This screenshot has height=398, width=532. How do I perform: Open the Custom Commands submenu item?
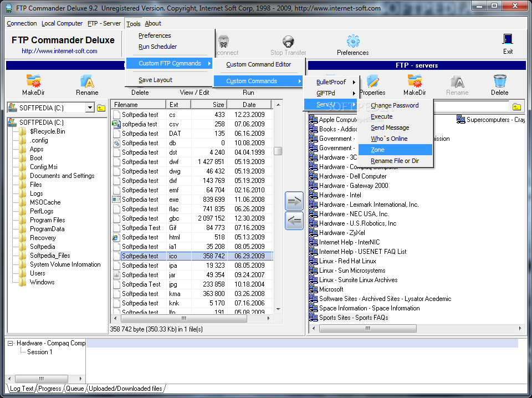click(x=258, y=81)
